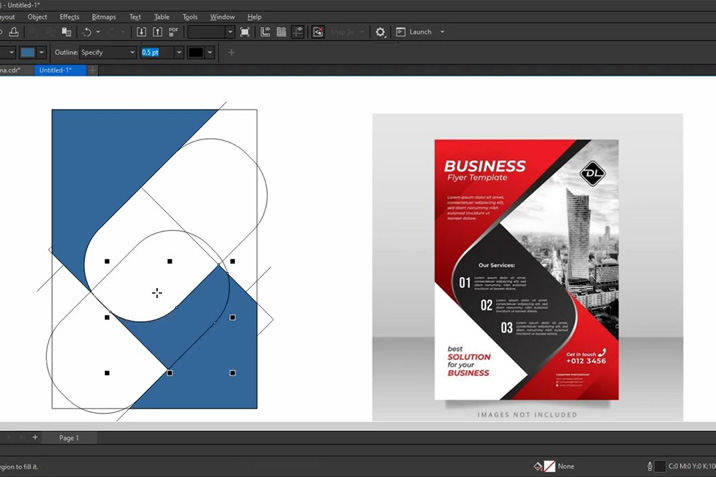This screenshot has width=716, height=477.
Task: Click the Export icon in the toolbar
Action: pos(157,32)
